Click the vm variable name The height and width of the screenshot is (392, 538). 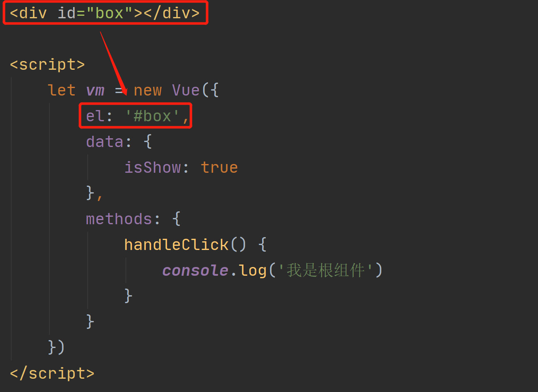coord(95,91)
